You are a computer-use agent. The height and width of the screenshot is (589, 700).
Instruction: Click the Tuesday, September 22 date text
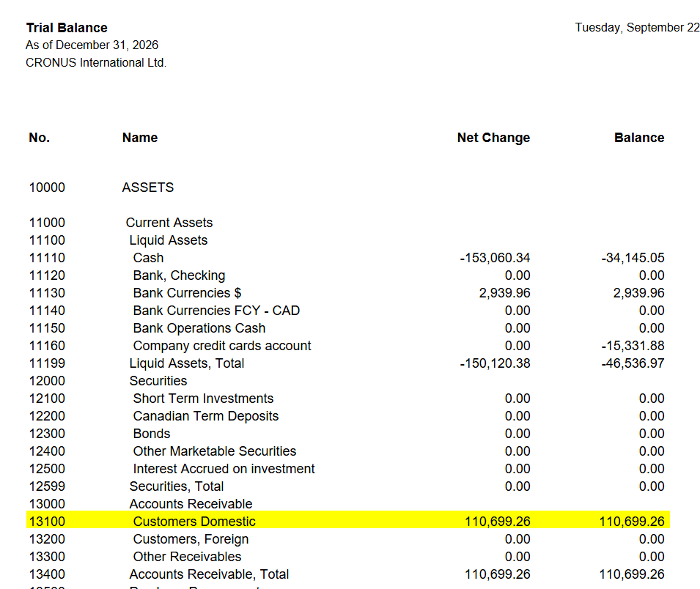coord(637,28)
